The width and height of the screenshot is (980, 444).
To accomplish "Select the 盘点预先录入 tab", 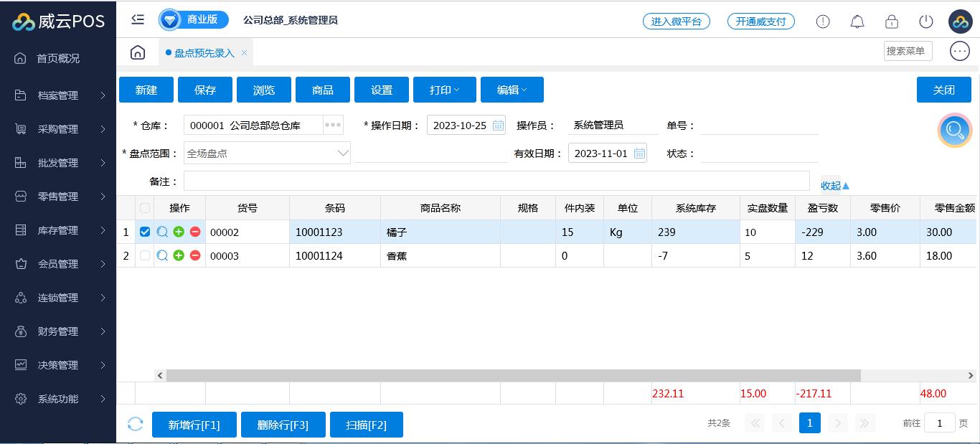I will click(x=204, y=53).
